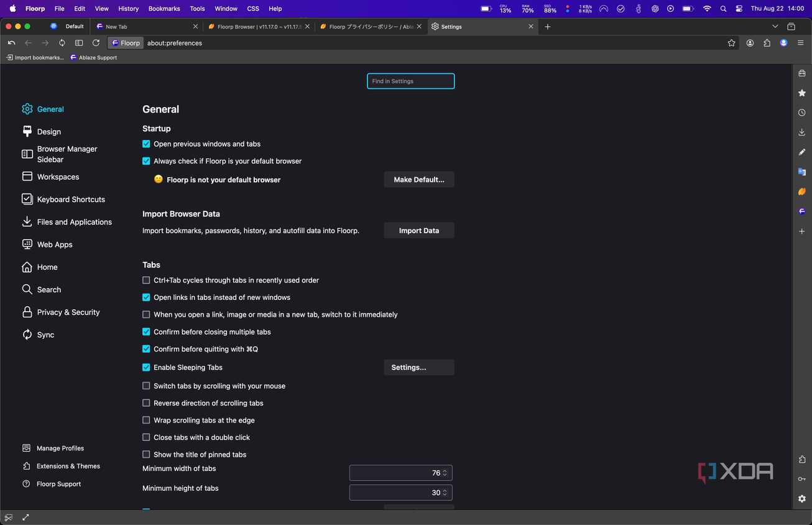Open the passwords key icon in sidebar
This screenshot has height=525, width=812.
pos(802,479)
